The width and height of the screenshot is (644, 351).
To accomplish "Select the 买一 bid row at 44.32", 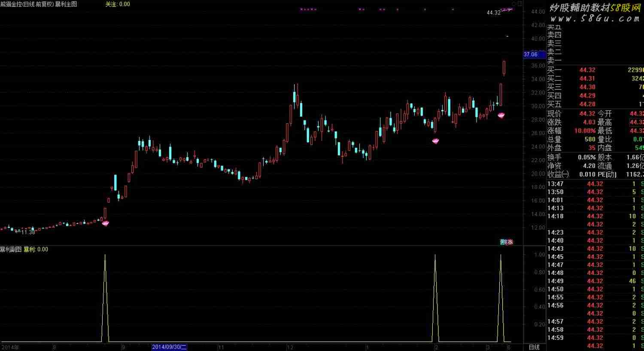I will (595, 70).
